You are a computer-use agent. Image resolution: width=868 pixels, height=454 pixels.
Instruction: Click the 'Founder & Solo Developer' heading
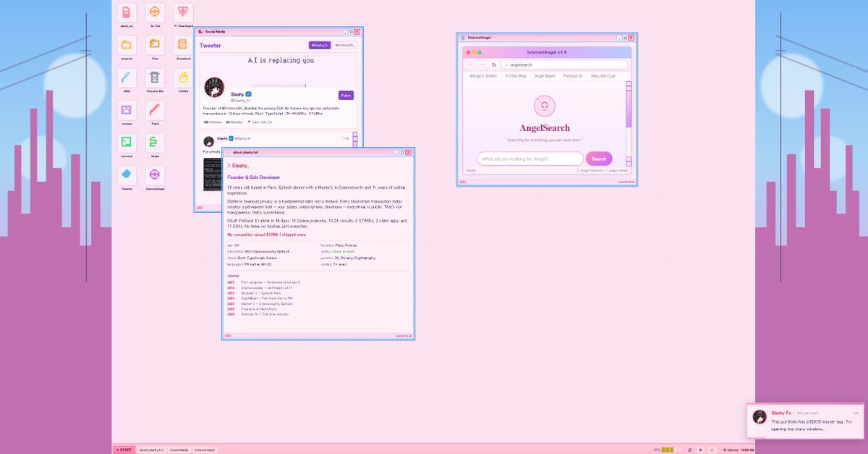pyautogui.click(x=253, y=177)
